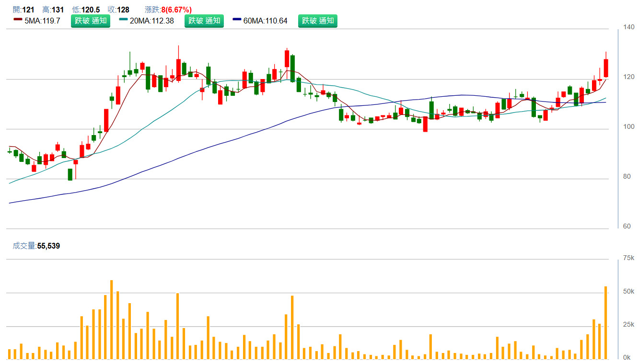Select the 60MA:110.64 legend label
638x364 pixels.
(x=266, y=21)
